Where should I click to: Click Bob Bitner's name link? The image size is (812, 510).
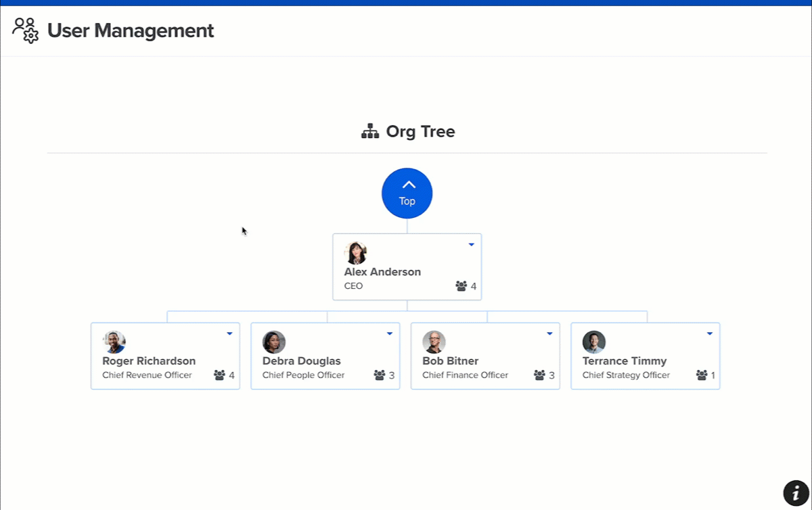(x=449, y=361)
